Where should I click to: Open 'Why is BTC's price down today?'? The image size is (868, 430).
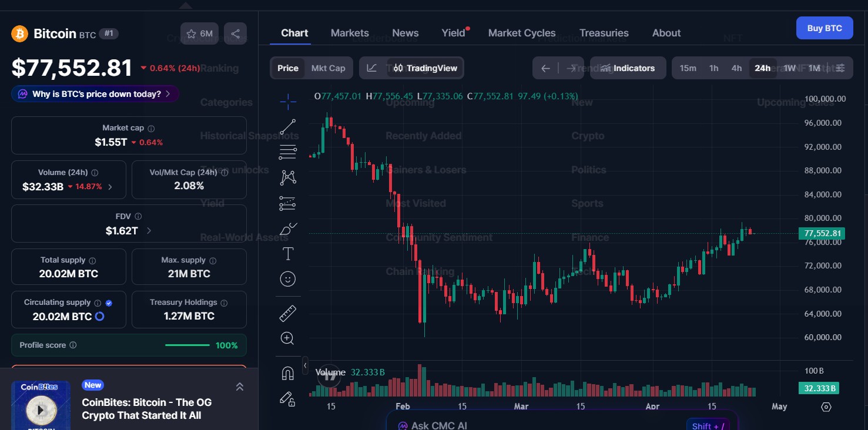click(x=94, y=93)
